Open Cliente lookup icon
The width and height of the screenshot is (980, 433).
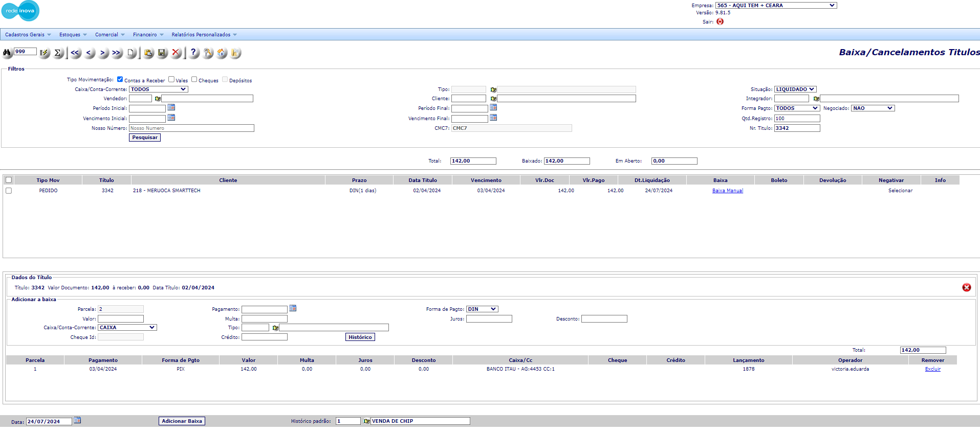coord(493,99)
